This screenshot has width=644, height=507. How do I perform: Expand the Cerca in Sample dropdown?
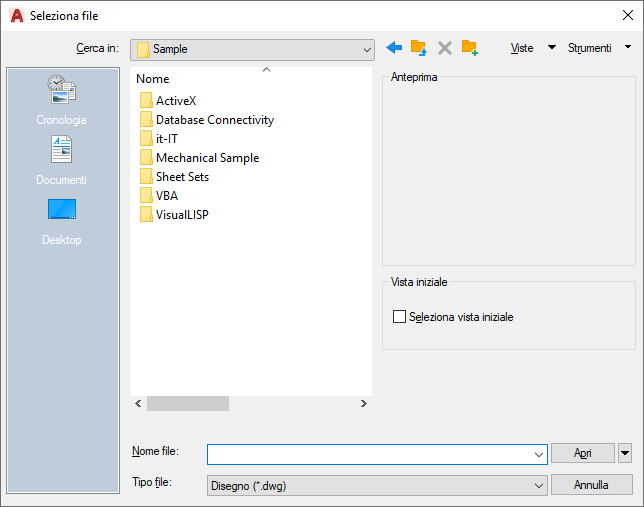[x=367, y=50]
